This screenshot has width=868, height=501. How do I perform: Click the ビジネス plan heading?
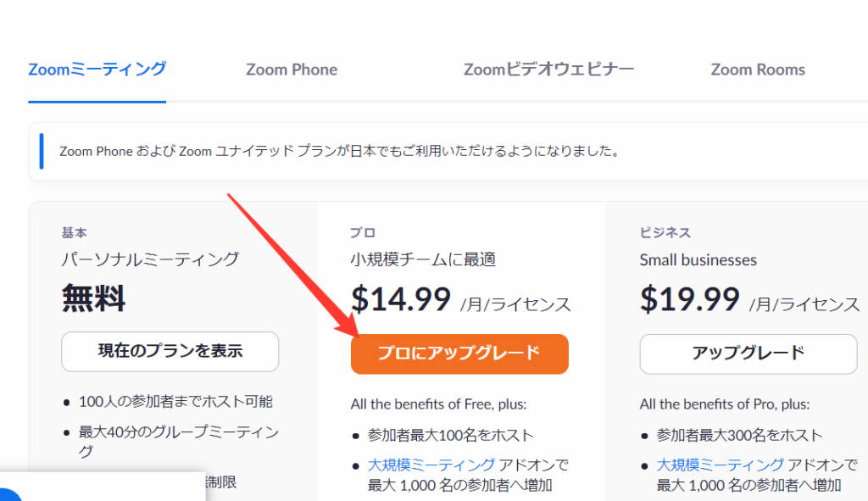(x=665, y=232)
